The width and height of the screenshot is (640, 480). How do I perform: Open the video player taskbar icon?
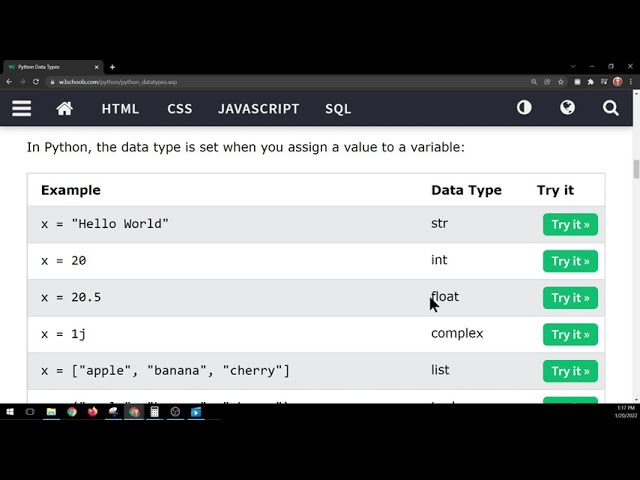196,412
